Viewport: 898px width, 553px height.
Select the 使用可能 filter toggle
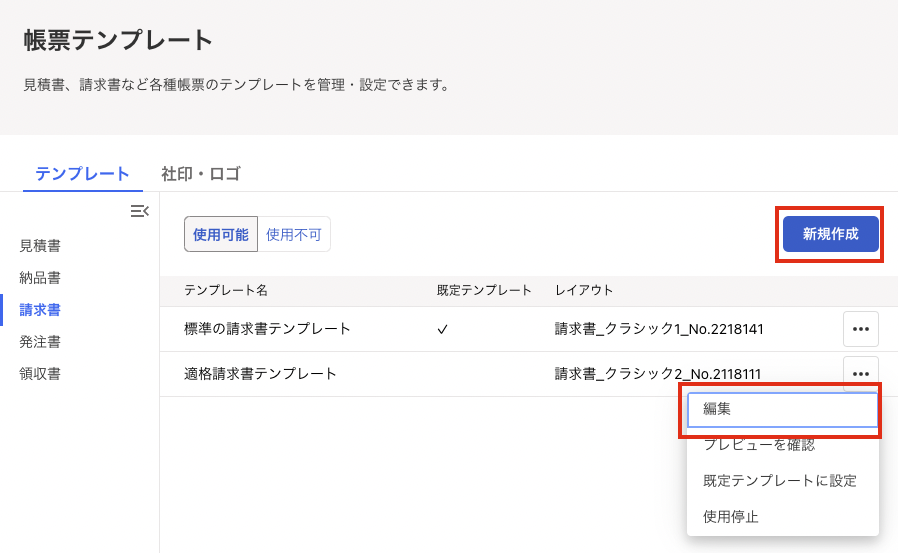click(x=220, y=234)
